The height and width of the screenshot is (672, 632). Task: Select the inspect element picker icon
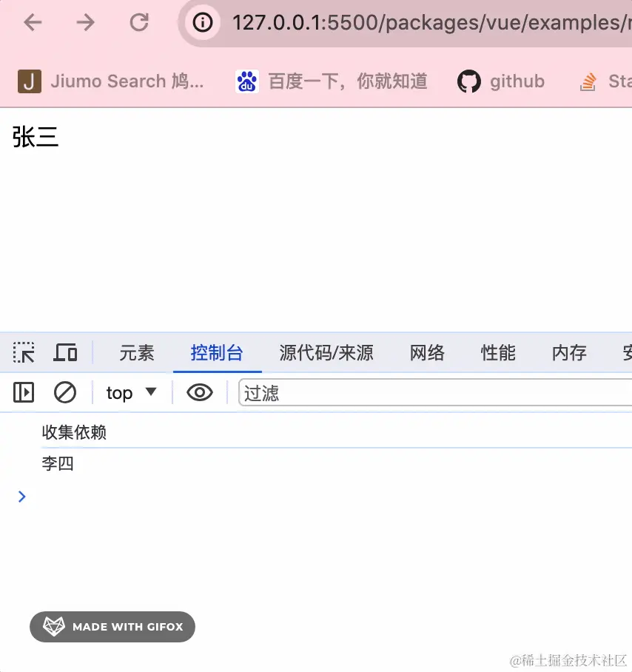(x=24, y=353)
